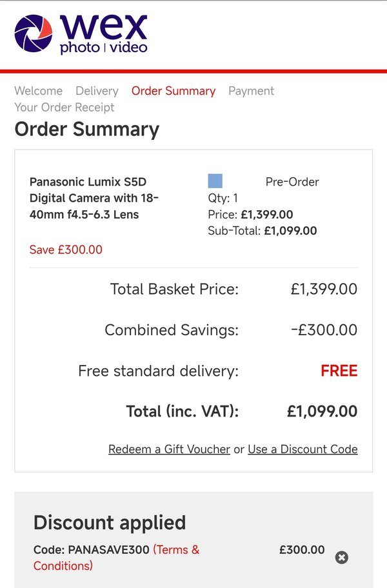The width and height of the screenshot is (387, 588).
Task: Click the Total (inc. VAT) amount £1,099.00
Action: [x=322, y=411]
